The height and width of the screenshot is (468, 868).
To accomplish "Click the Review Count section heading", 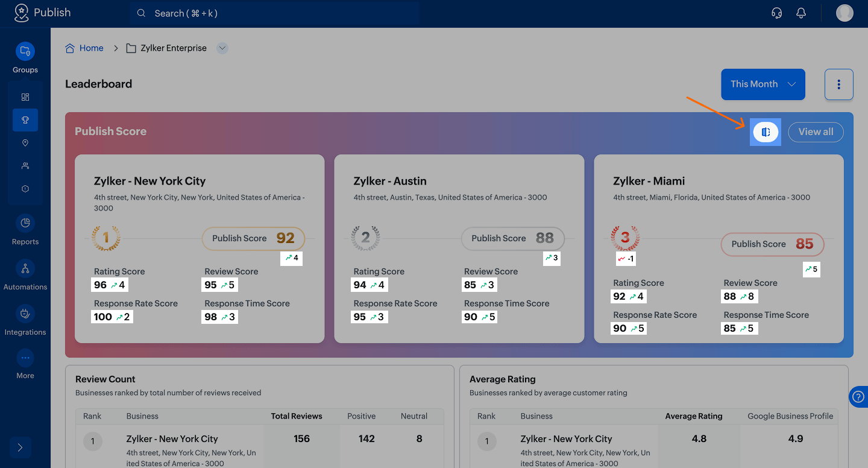I will 105,379.
